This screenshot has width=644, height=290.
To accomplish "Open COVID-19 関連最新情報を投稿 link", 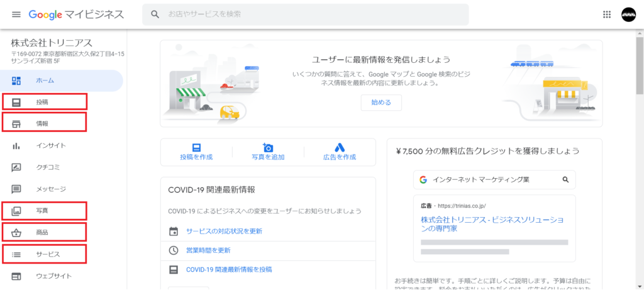I will pos(229,270).
